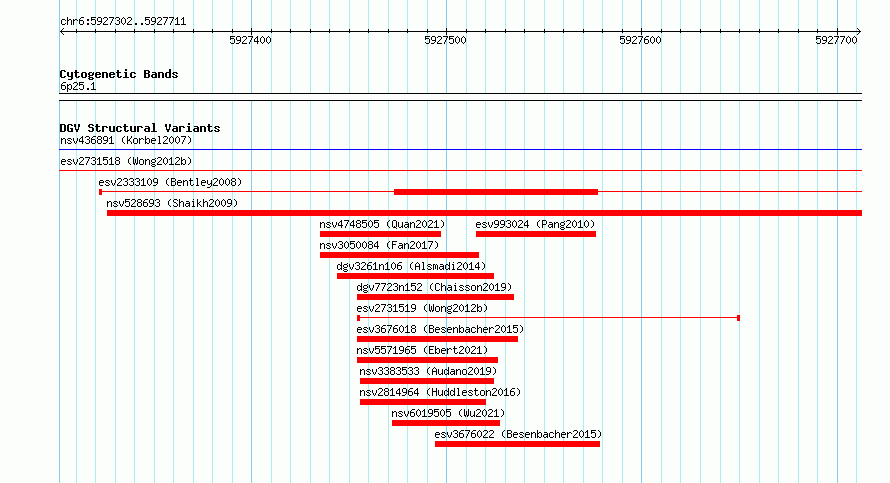The image size is (890, 483).
Task: Click the blue nsv436891 variant line
Action: click(460, 150)
